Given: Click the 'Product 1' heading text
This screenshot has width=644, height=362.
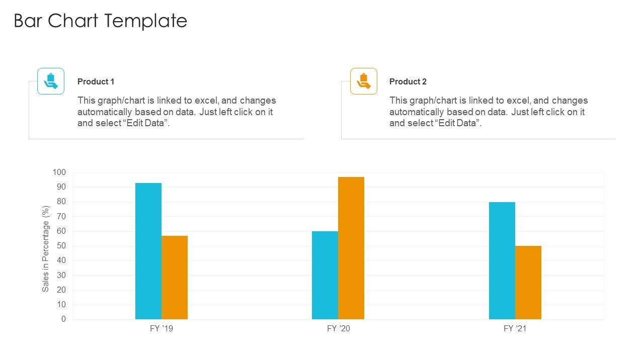Looking at the screenshot, I should 96,81.
